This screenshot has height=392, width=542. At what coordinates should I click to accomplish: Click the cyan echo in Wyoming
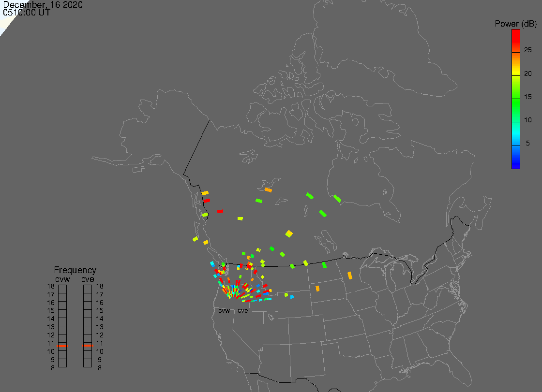(292, 297)
